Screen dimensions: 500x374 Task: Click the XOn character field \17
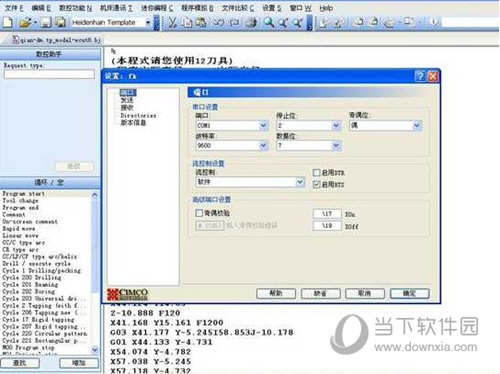click(327, 213)
